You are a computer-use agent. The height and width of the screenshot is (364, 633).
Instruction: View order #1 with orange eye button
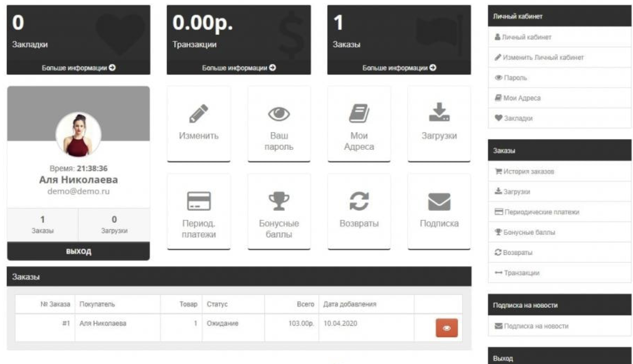446,328
